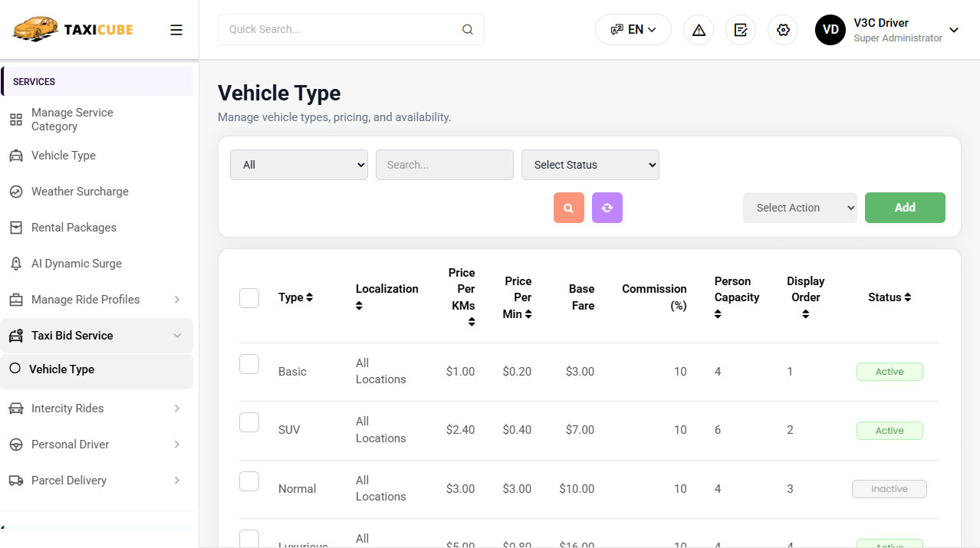
Task: Click the Intercity Rides car icon
Action: coord(15,409)
